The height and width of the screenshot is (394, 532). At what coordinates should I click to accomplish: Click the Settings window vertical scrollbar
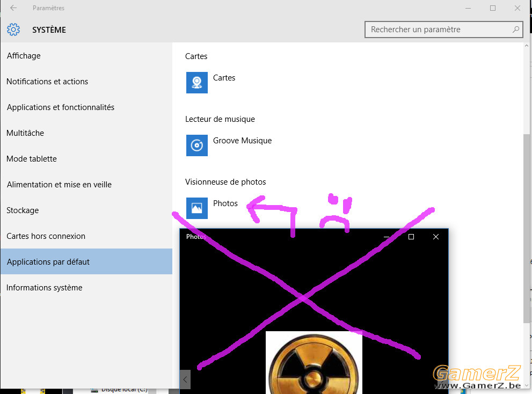tap(527, 228)
